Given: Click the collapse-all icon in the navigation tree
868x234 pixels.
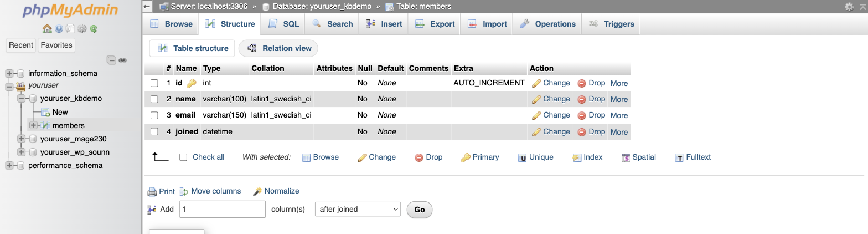Looking at the screenshot, I should pos(112,60).
